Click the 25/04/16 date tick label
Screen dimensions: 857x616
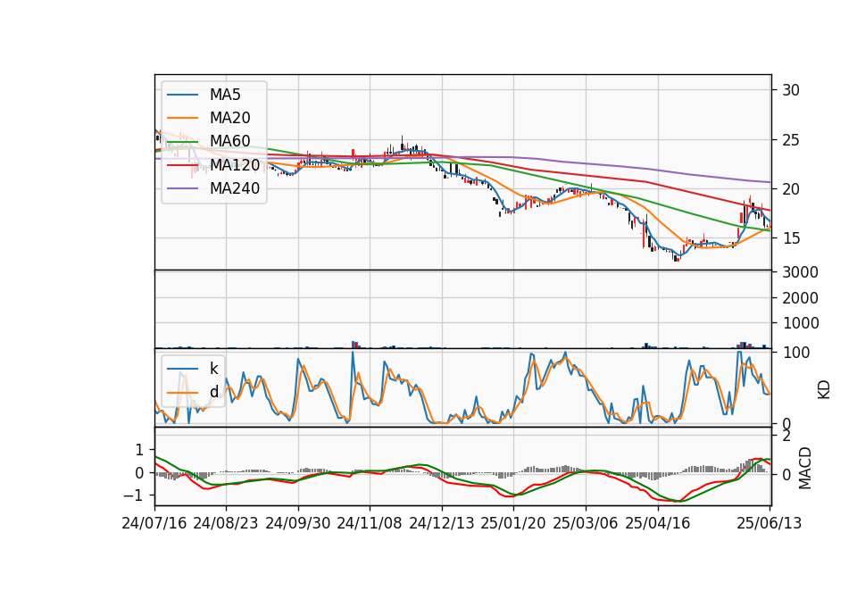point(658,523)
